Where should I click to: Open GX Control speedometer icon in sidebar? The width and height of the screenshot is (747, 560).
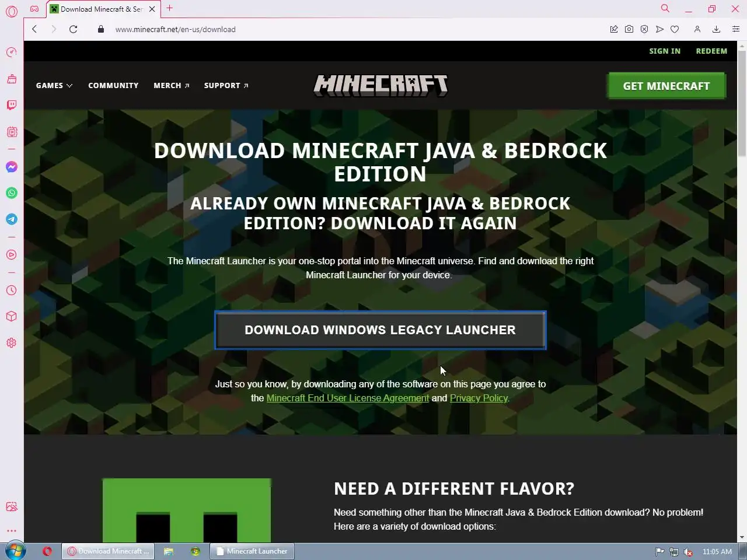pyautogui.click(x=12, y=52)
